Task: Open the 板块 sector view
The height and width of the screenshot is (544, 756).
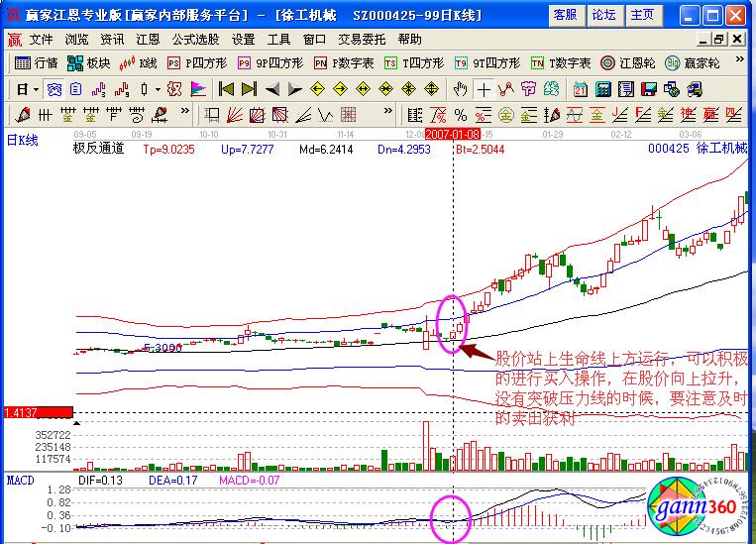Action: [88, 62]
